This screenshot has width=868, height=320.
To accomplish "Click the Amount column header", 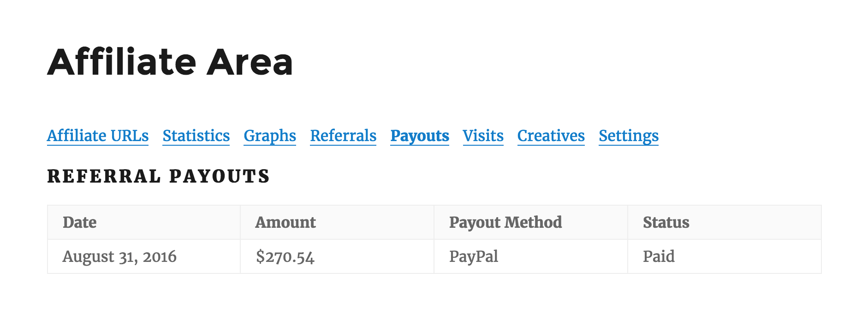I will (x=285, y=222).
